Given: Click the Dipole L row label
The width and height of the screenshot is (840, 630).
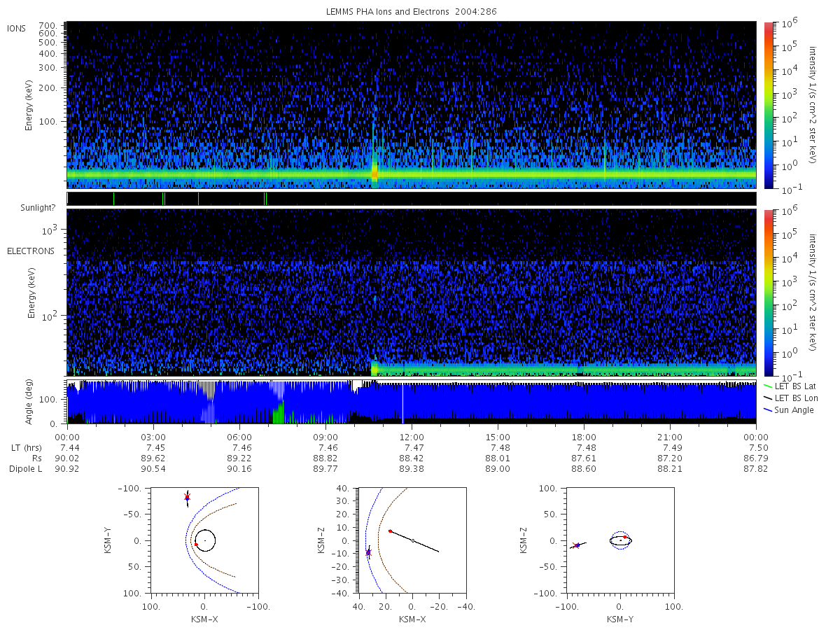Looking at the screenshot, I should (25, 469).
